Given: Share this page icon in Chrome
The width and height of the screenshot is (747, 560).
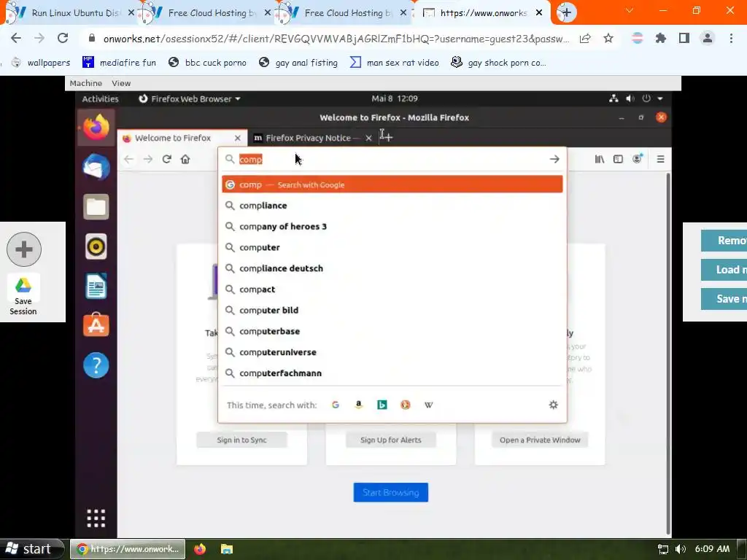Looking at the screenshot, I should point(585,39).
